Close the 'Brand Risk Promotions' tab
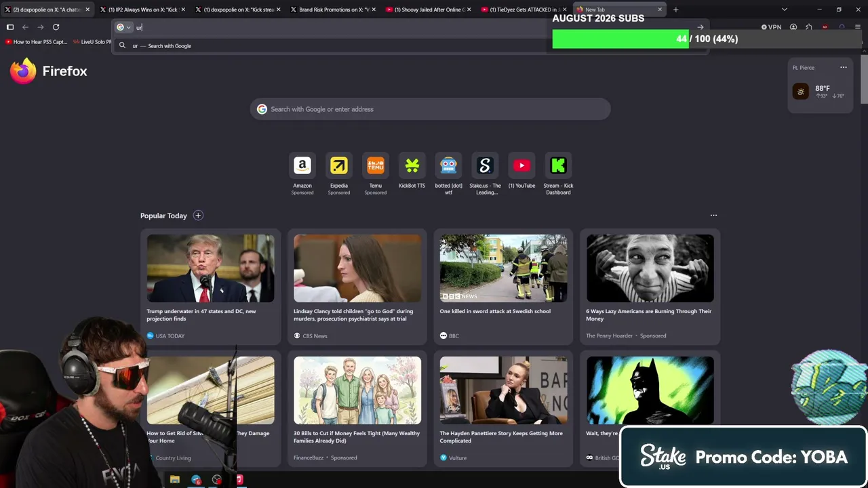The height and width of the screenshot is (488, 868). (374, 9)
